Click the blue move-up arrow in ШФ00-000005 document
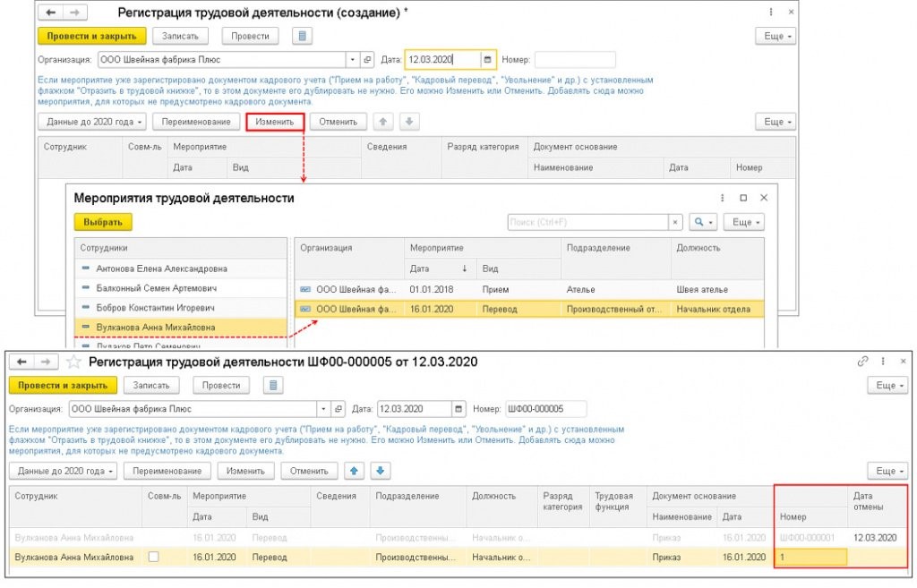 point(354,471)
